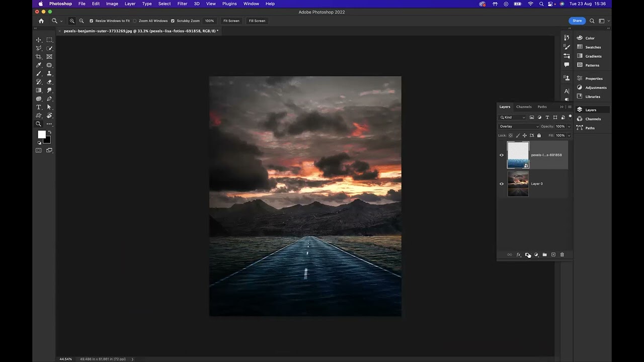Toggle lock position
644x362 pixels.
click(x=525, y=135)
